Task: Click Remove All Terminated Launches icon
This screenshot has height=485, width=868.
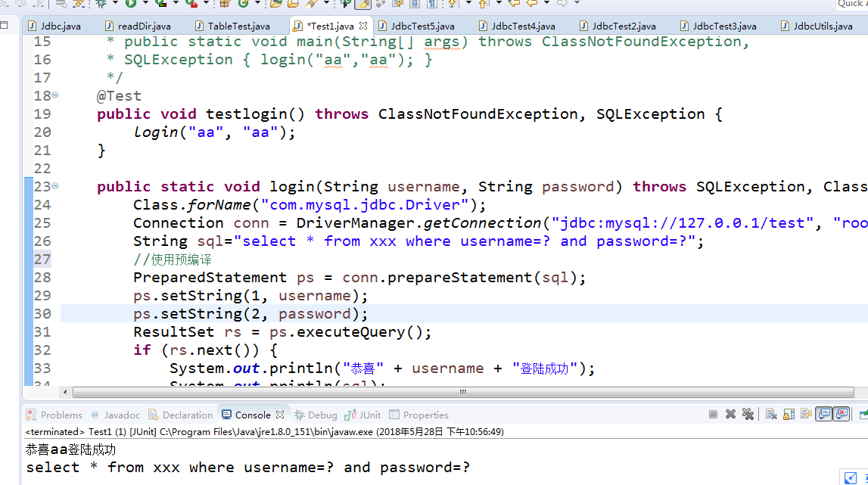Action: (748, 414)
